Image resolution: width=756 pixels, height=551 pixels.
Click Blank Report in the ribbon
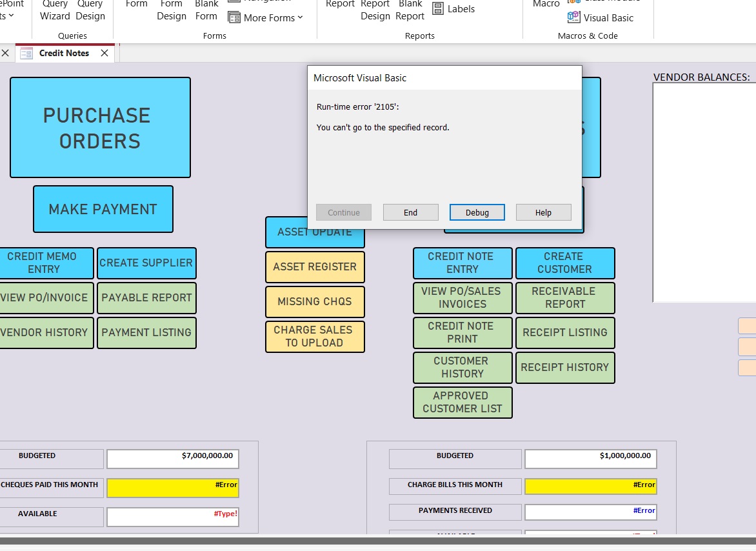click(410, 10)
